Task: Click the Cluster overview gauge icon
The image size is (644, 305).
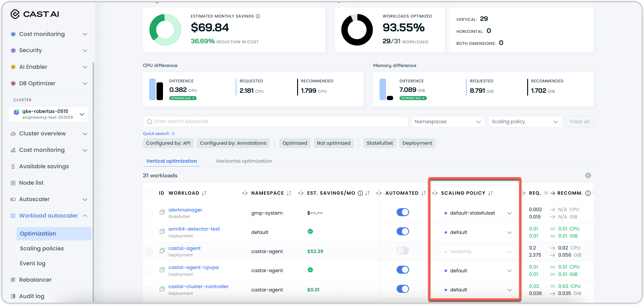Action: tap(13, 134)
